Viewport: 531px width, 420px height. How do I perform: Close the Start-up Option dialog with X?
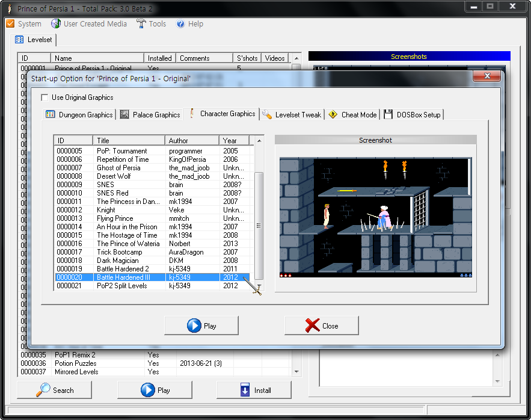486,76
